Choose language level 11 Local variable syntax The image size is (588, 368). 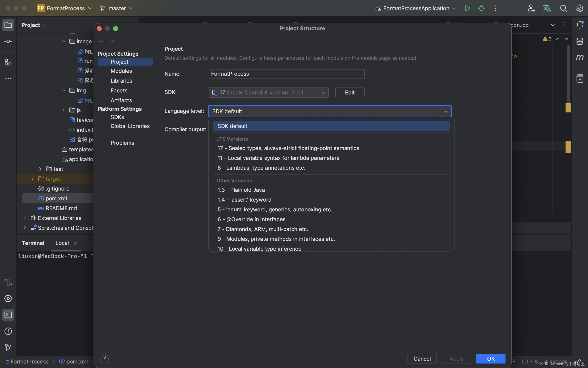pyautogui.click(x=331, y=158)
